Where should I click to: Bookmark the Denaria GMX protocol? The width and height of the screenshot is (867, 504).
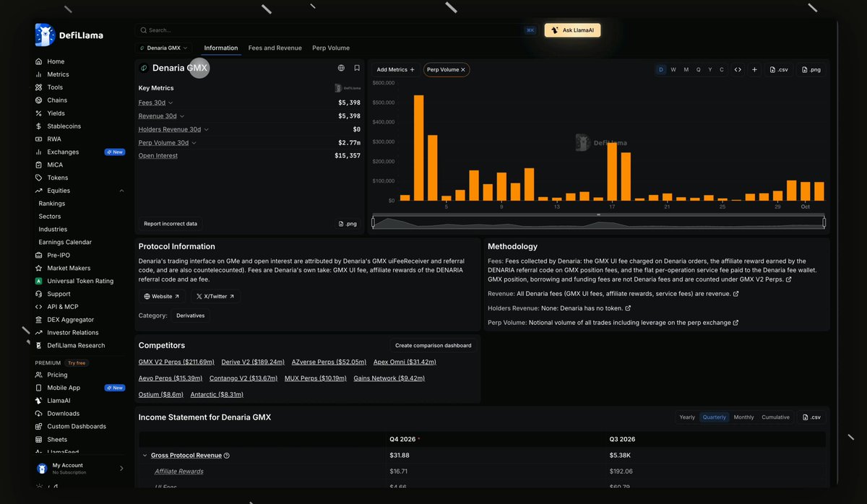click(x=357, y=68)
